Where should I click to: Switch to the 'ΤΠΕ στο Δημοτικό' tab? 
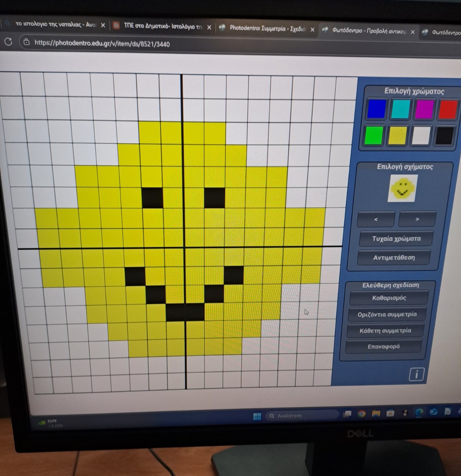click(x=161, y=26)
